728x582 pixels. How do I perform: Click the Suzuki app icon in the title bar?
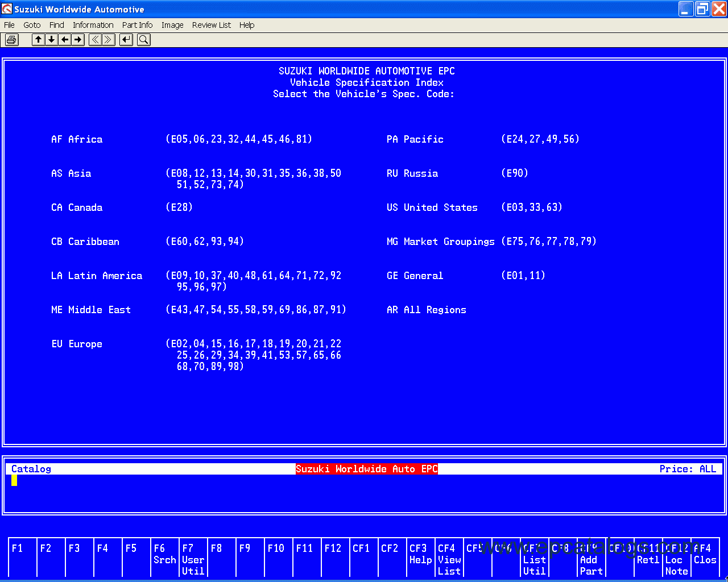tap(7, 9)
